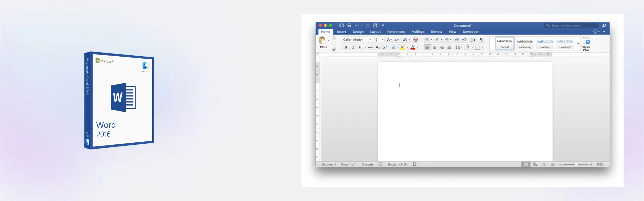Click the Share person-plus icon
The image size is (644, 201).
604,25
